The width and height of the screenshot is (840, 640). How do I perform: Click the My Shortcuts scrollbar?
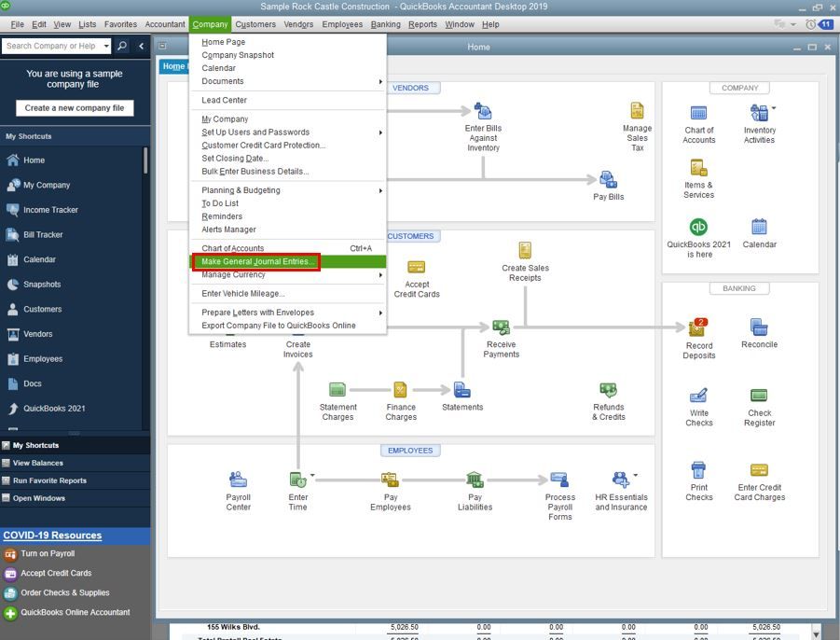click(145, 160)
